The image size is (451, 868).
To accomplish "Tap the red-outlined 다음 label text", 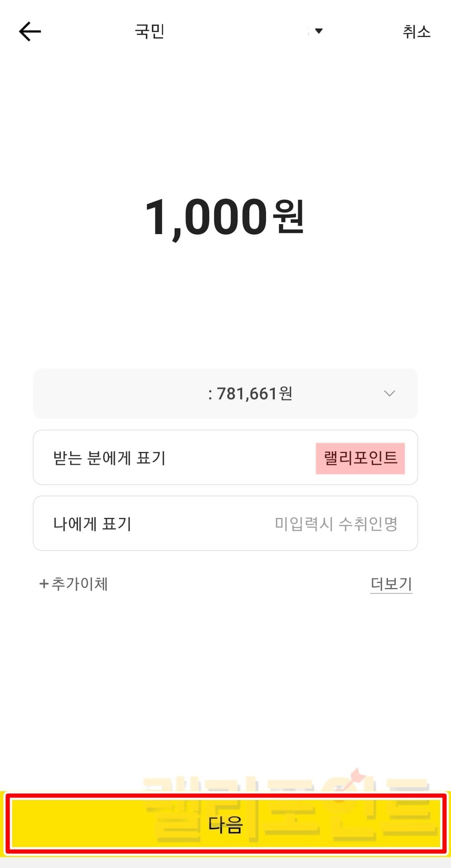I will pos(225,825).
